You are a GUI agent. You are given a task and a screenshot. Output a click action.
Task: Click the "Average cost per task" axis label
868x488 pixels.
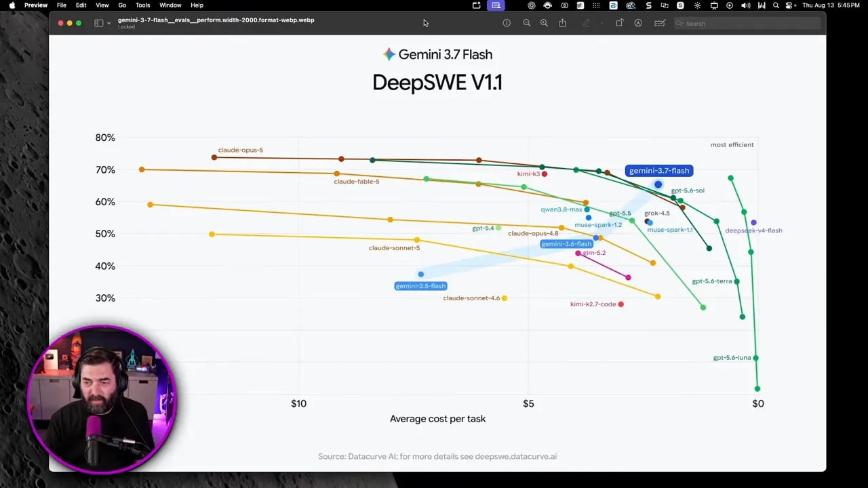pos(437,419)
